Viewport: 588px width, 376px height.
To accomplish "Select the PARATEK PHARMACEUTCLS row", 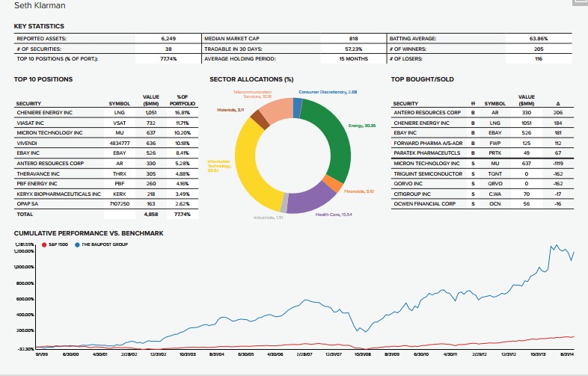I will click(x=483, y=153).
